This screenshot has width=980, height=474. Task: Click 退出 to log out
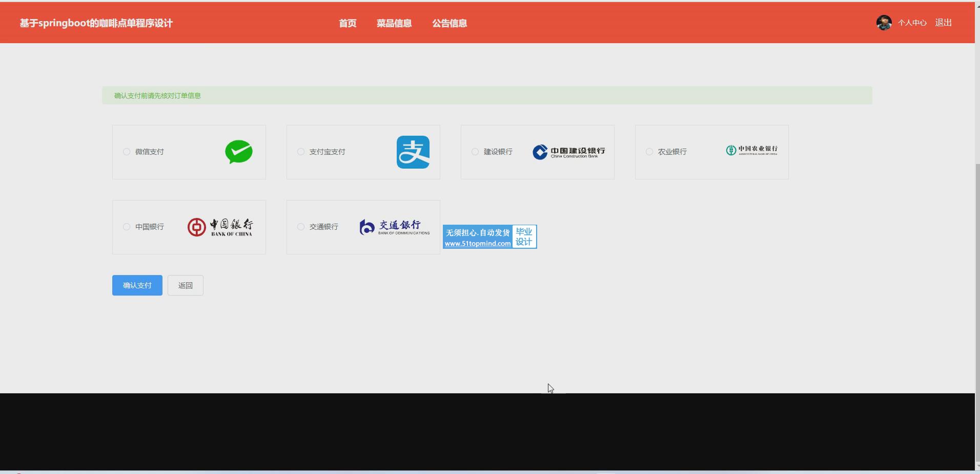[x=944, y=23]
